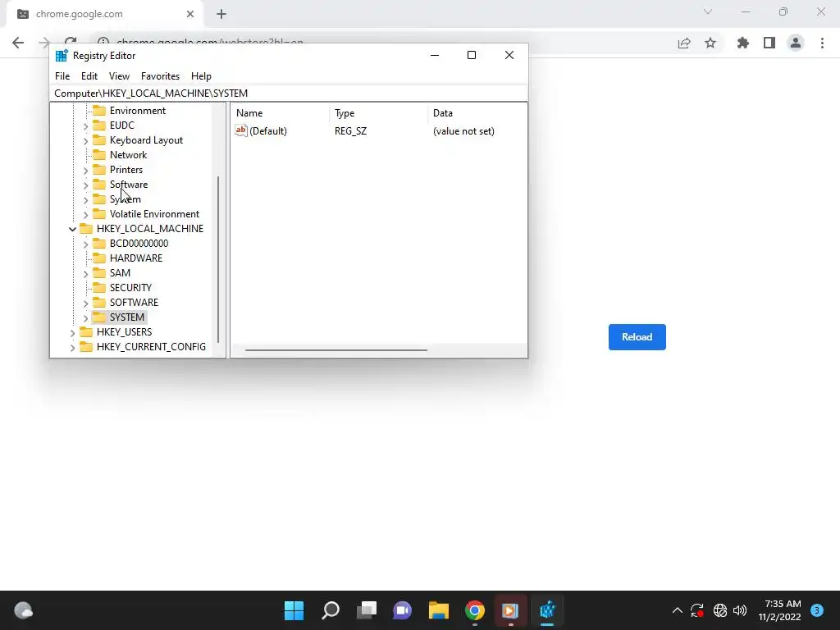This screenshot has height=630, width=840.
Task: Close the chrome.google.com tab
Action: coord(189,15)
